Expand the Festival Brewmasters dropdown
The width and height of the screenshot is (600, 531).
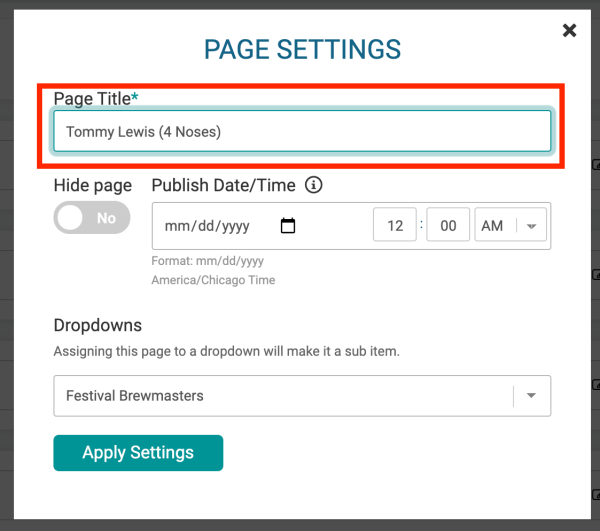302,396
